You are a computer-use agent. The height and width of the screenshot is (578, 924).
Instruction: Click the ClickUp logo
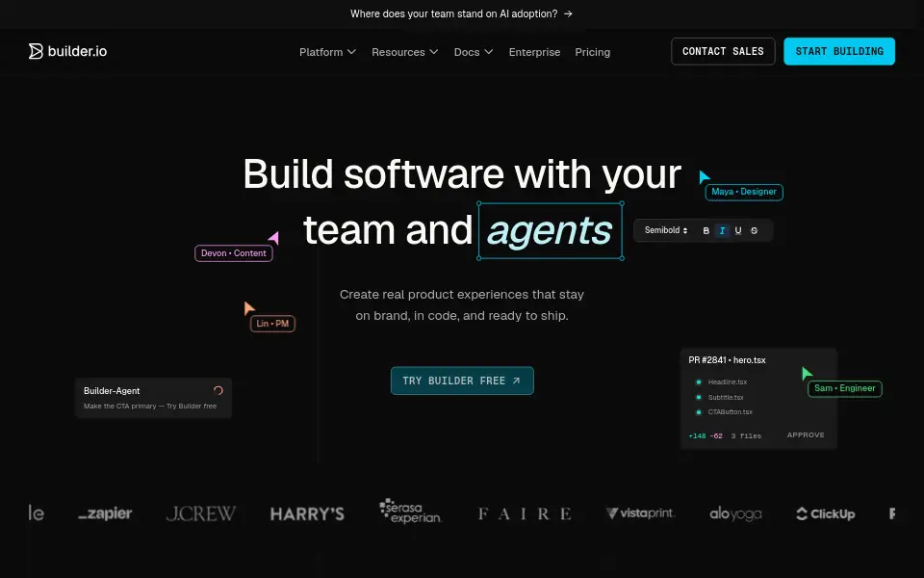[x=825, y=513]
